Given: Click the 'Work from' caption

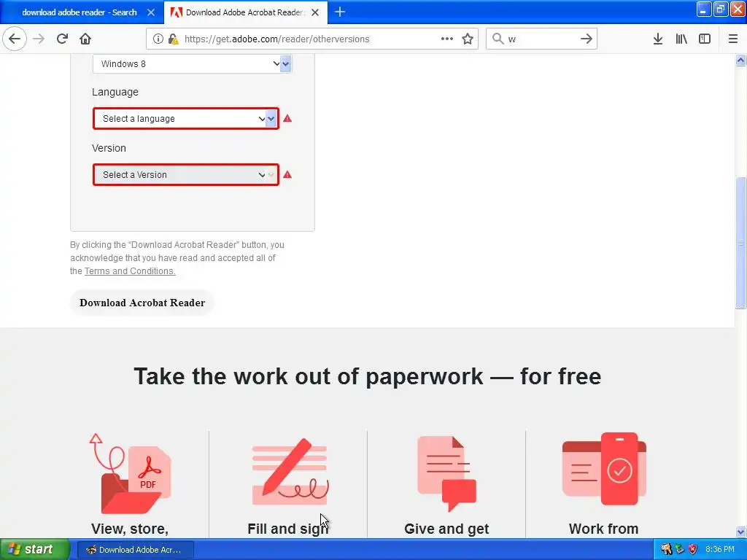Looking at the screenshot, I should tap(603, 529).
